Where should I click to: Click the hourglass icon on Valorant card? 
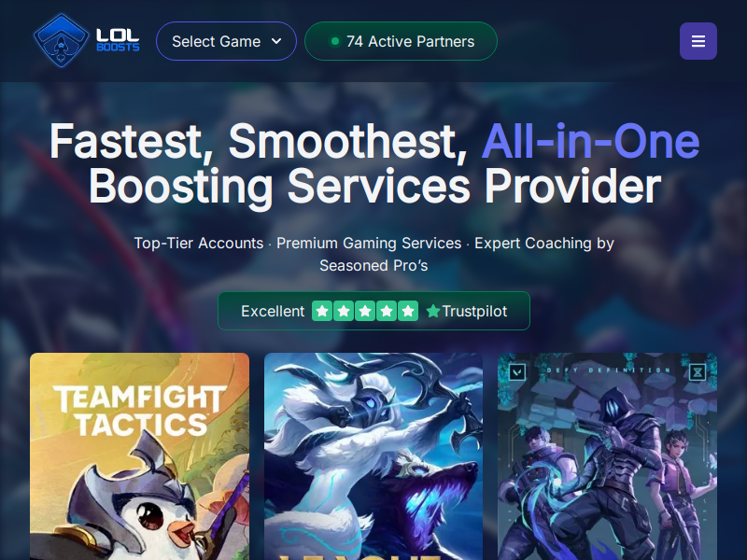tap(698, 371)
